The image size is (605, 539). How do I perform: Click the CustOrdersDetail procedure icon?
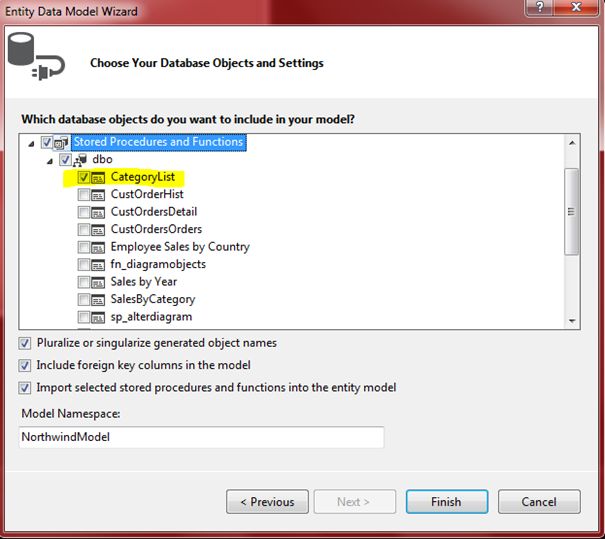[98, 212]
